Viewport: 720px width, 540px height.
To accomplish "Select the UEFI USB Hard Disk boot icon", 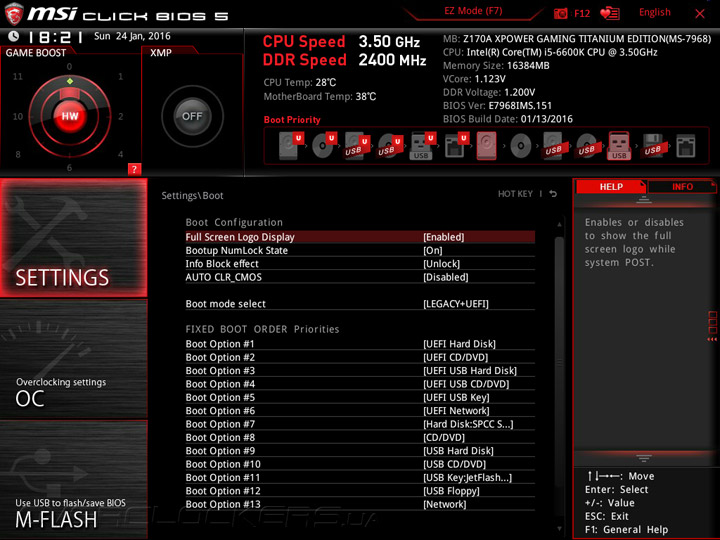I will click(357, 146).
